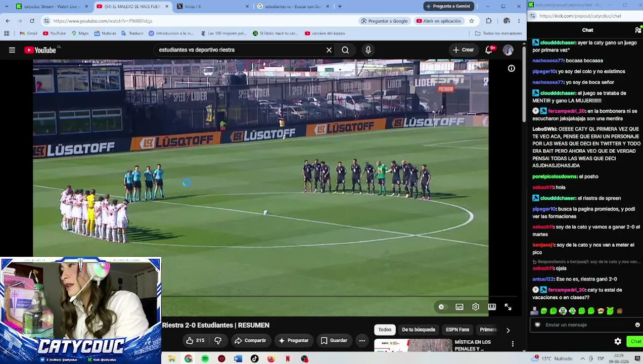Image resolution: width=643 pixels, height=364 pixels.
Task: Open Spotify from the taskbar
Action: [x=205, y=359]
